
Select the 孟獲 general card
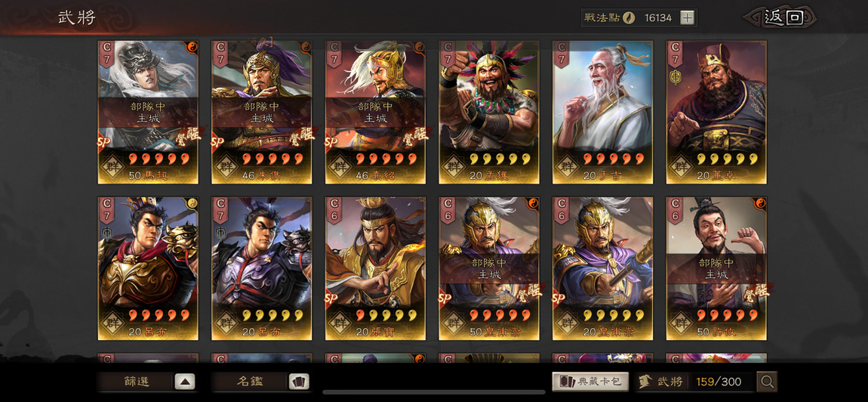point(489,112)
